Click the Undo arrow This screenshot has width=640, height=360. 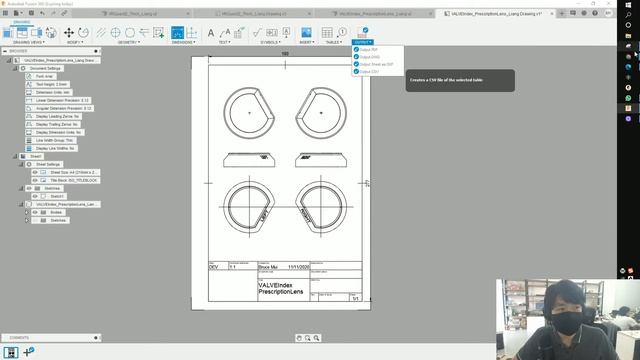pos(42,13)
